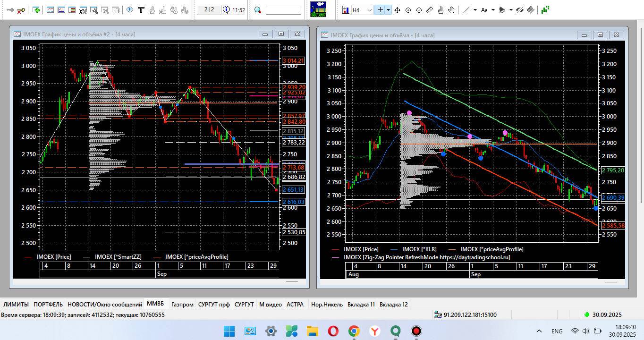The width and height of the screenshot is (644, 340).
Task: Expand the line drawing tool arrow
Action: point(475,10)
